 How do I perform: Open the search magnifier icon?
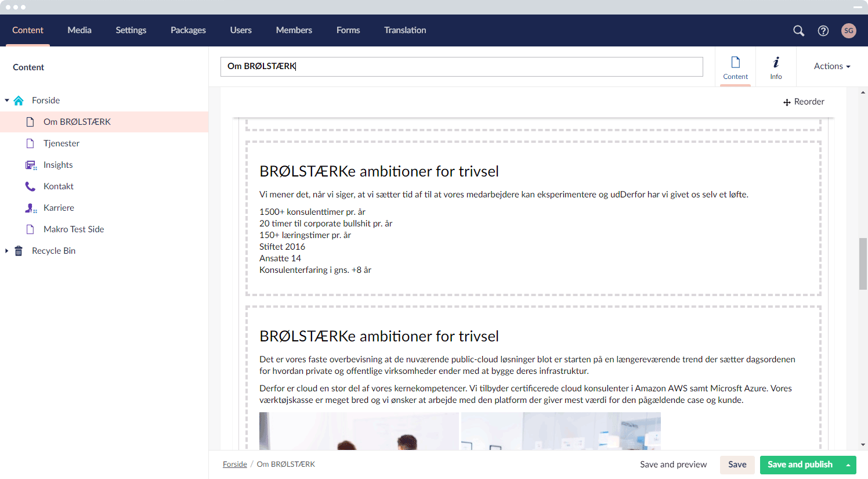[798, 30]
